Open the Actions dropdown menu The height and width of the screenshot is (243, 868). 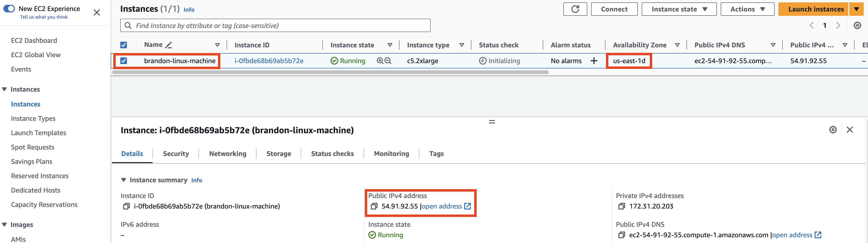tap(747, 9)
